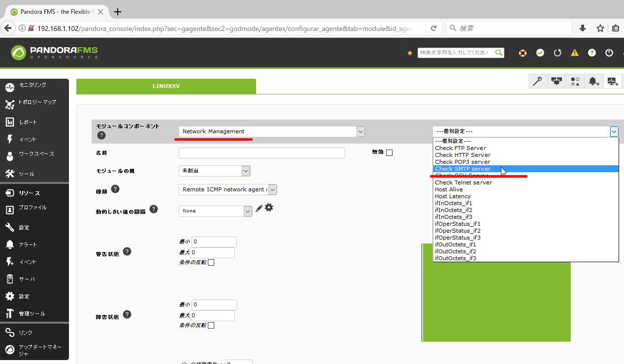The image size is (624, 364).
Task: Click the help icon under モジュールコンポーネント
Action: coord(101,135)
